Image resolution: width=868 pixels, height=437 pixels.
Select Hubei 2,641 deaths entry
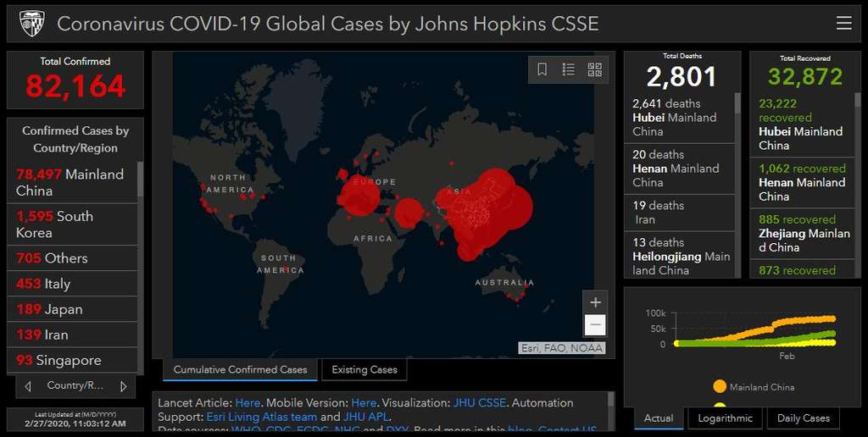(679, 117)
